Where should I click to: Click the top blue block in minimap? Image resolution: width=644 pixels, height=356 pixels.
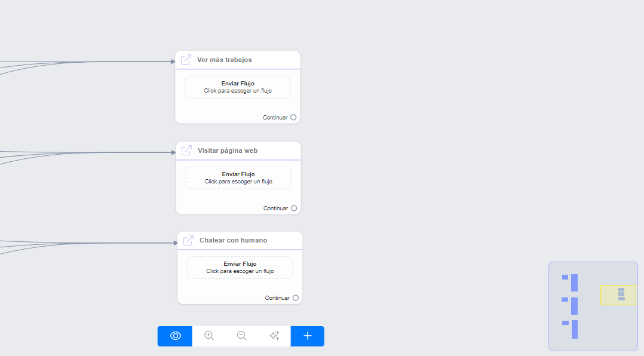(x=574, y=283)
